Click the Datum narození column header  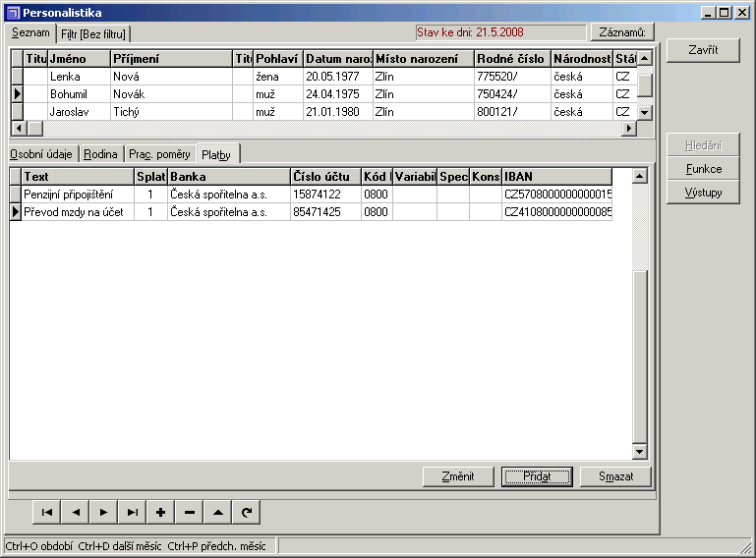338,59
